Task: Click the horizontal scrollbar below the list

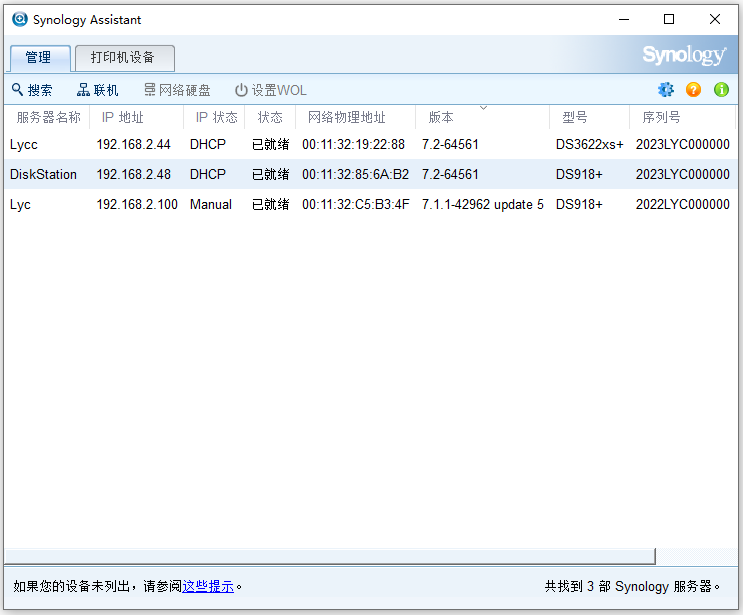Action: (330, 556)
